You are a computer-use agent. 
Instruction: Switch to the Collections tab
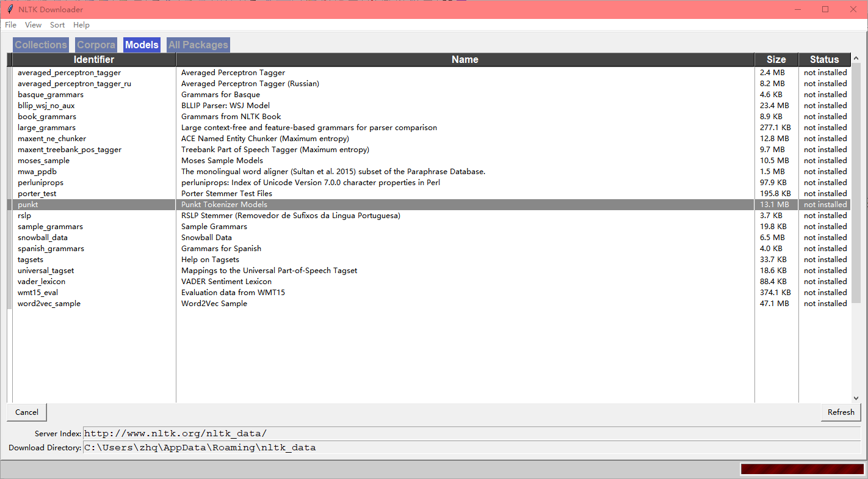tap(41, 45)
